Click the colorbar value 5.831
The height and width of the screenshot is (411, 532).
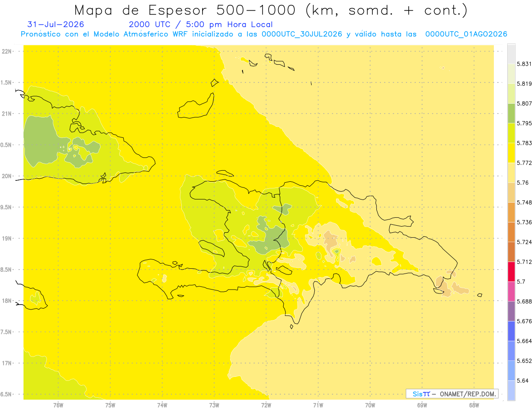click(524, 64)
